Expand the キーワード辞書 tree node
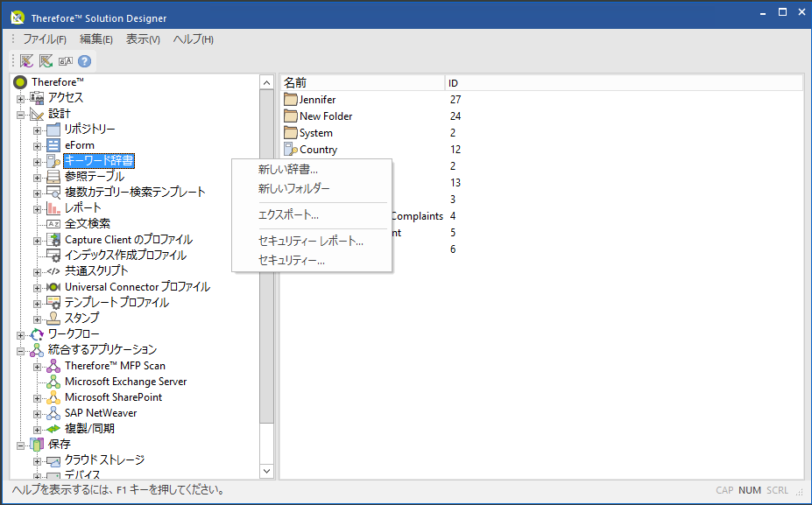The height and width of the screenshot is (505, 812). point(37,162)
